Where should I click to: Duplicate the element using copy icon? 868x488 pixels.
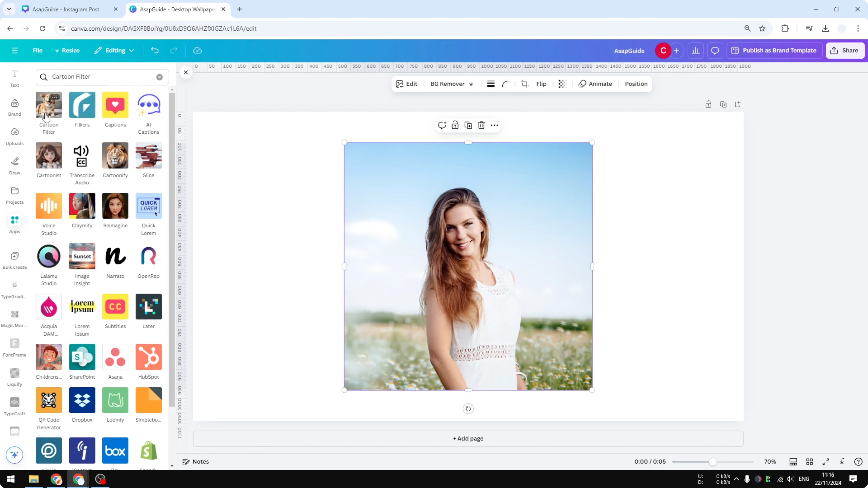[x=468, y=125]
